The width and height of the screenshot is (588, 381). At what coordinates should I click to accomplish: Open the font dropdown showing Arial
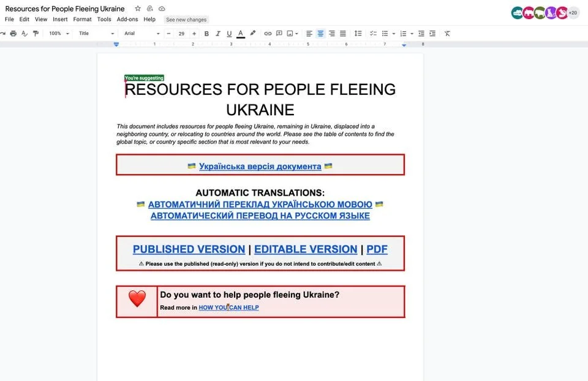click(x=142, y=33)
